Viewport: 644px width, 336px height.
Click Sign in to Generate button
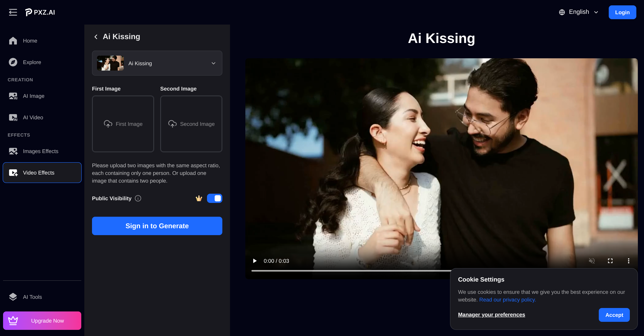[157, 226]
